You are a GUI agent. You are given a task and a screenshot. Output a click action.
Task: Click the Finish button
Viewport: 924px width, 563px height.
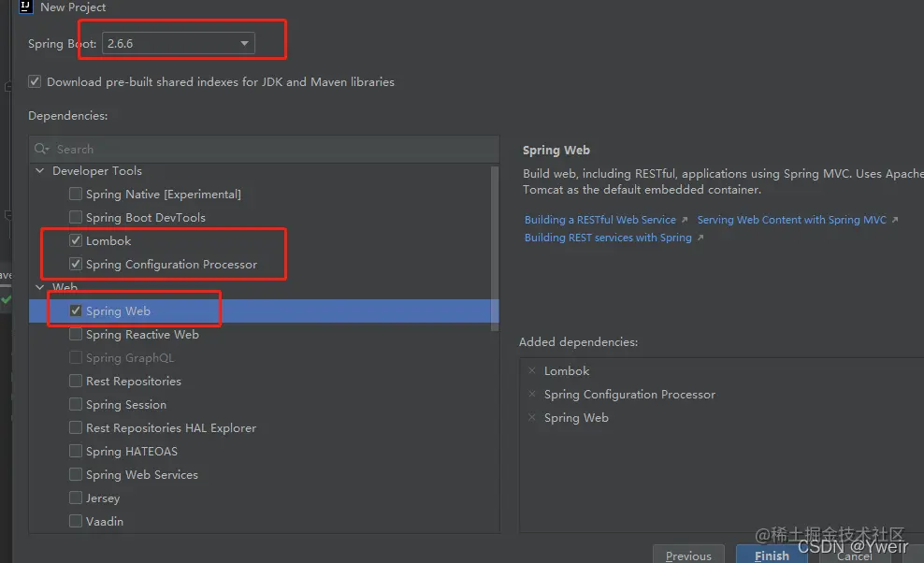coord(772,556)
